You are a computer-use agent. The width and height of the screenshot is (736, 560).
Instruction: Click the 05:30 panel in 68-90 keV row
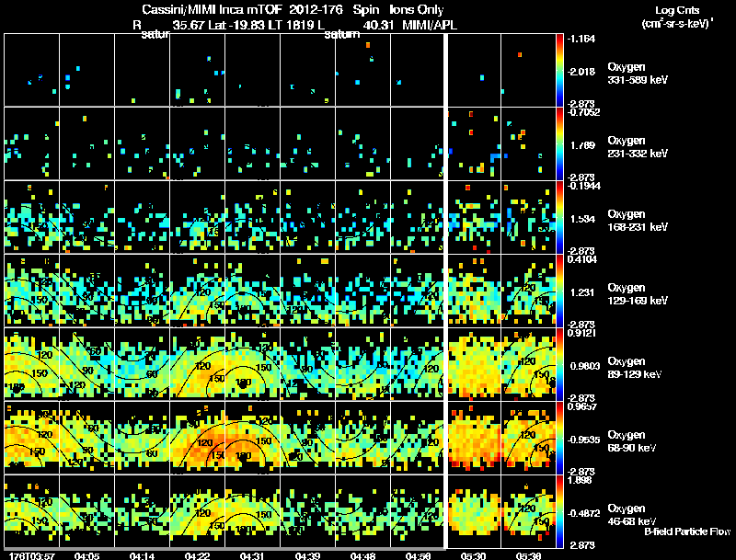click(x=474, y=438)
